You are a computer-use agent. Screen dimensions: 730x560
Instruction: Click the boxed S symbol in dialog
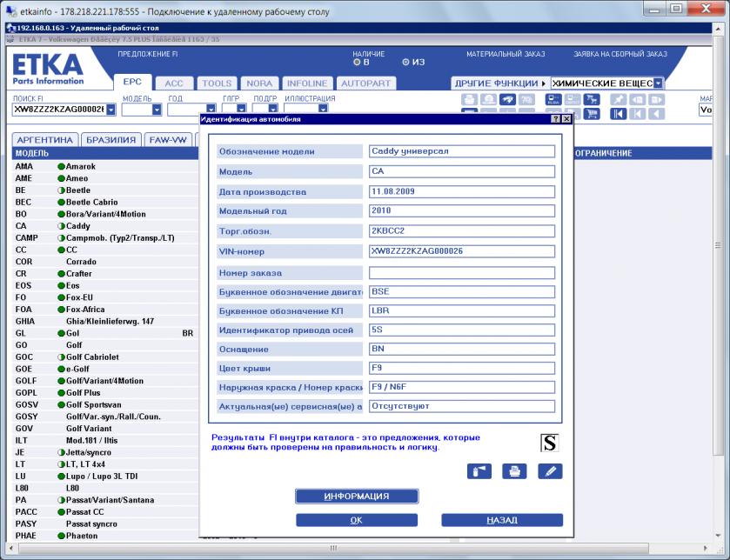549,443
